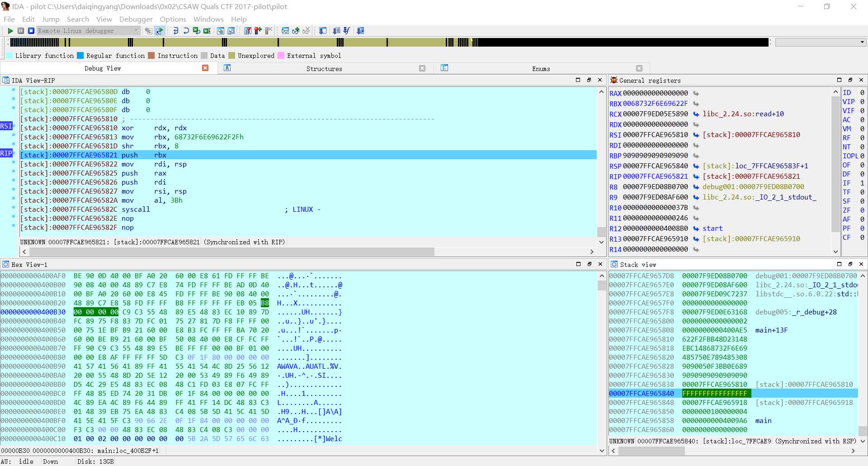Screen dimensions: 868x466
Task: Click the Add breakpoint toolbar icon
Action: (x=258, y=31)
